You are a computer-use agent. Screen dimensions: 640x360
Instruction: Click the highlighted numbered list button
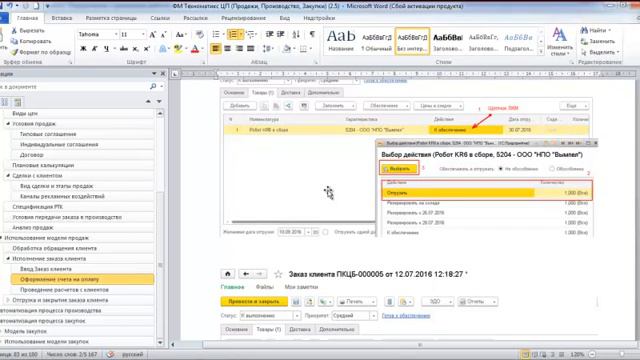click(x=235, y=35)
